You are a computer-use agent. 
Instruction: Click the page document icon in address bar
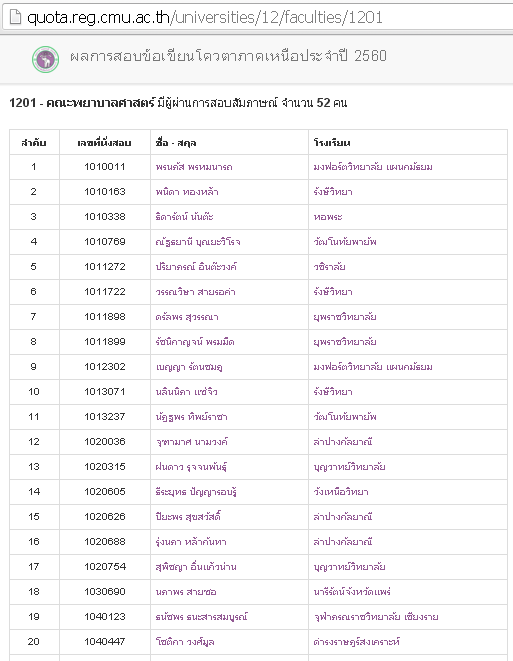[x=15, y=17]
